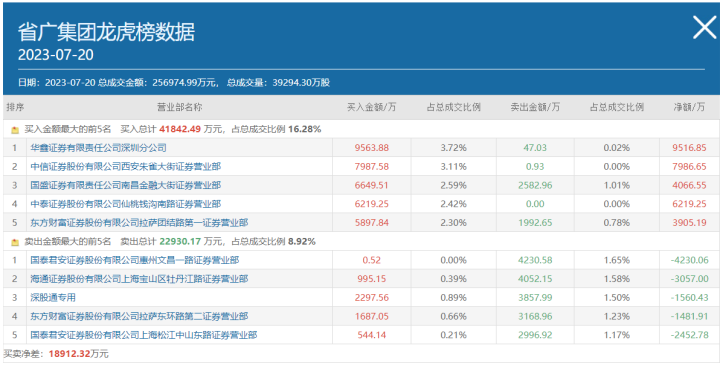Click the 净额/万 column header
723x366 pixels.
click(x=689, y=107)
